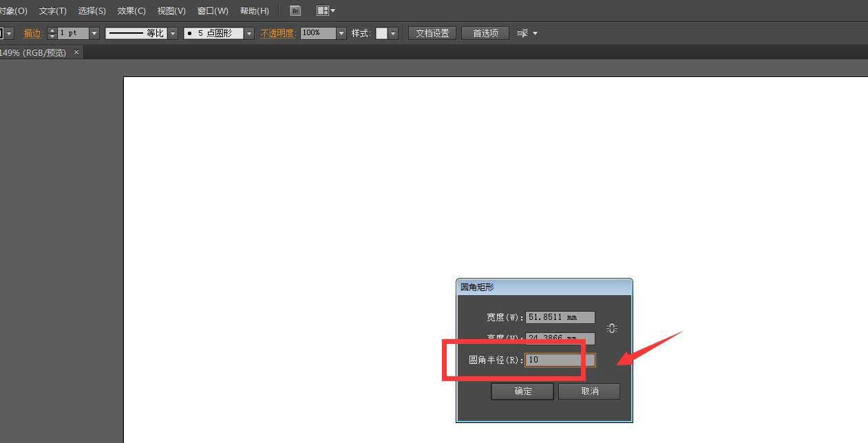
Task: Open the Arrange Documents icon
Action: 321,10
